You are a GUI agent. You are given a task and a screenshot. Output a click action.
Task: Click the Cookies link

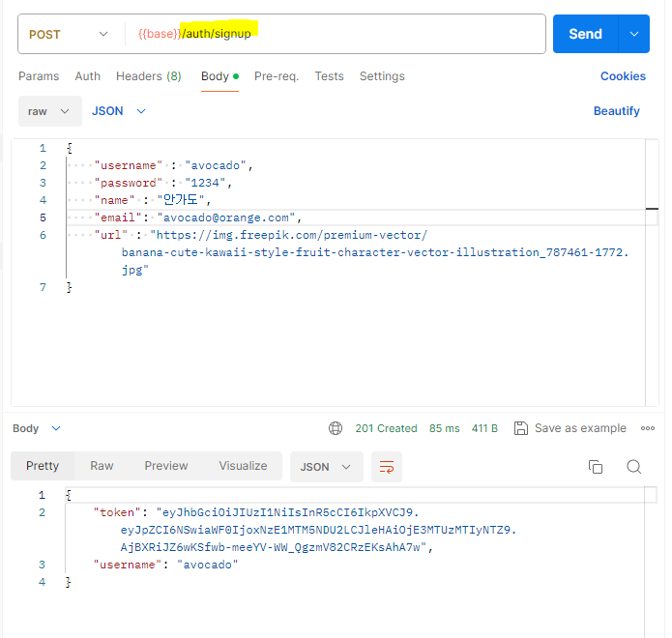pos(623,76)
